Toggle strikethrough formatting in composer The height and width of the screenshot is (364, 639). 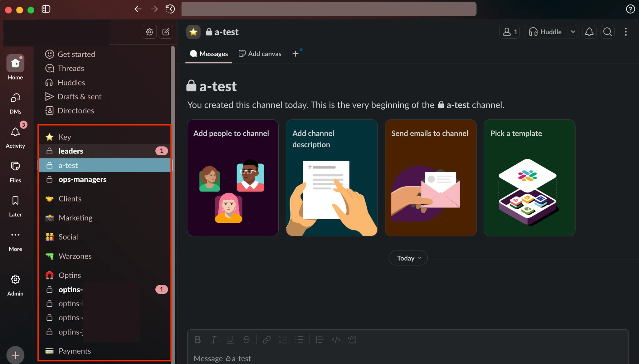[246, 340]
